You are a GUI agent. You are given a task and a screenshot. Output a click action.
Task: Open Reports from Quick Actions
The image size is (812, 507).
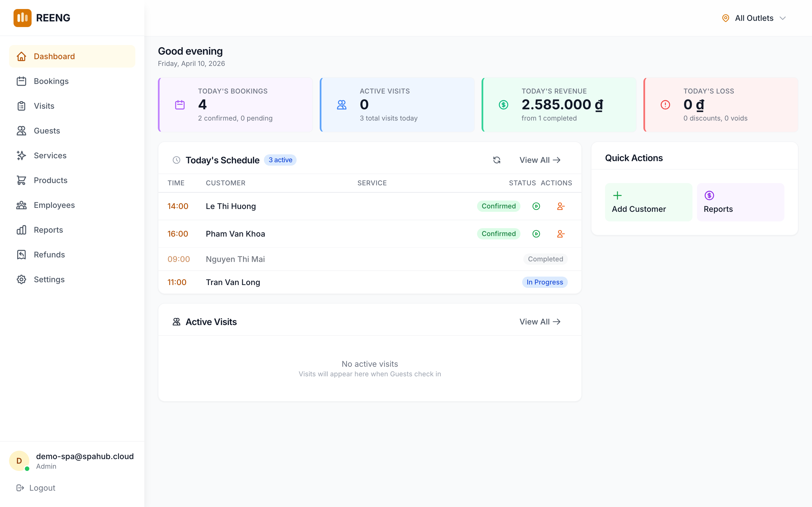[740, 202]
